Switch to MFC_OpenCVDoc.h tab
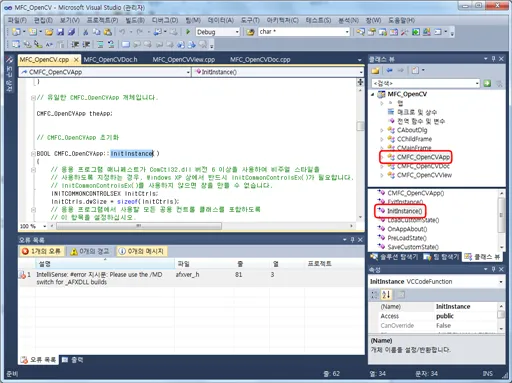512x383 pixels. click(111, 60)
